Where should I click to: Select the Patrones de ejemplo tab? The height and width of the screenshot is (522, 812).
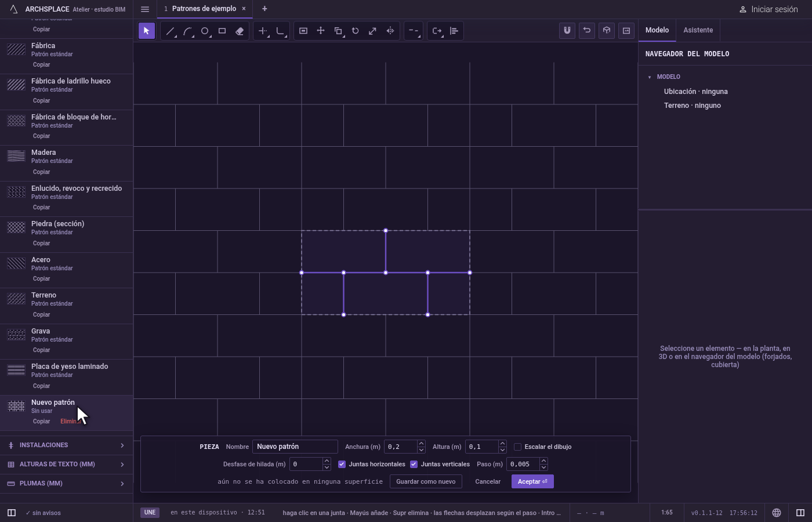204,9
